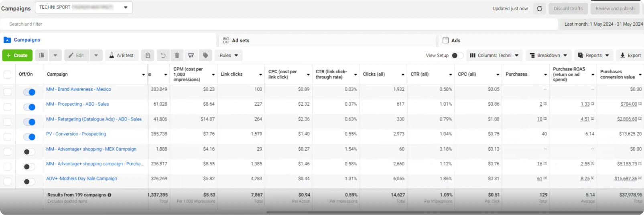
Task: Click the tag label icon
Action: click(205, 56)
